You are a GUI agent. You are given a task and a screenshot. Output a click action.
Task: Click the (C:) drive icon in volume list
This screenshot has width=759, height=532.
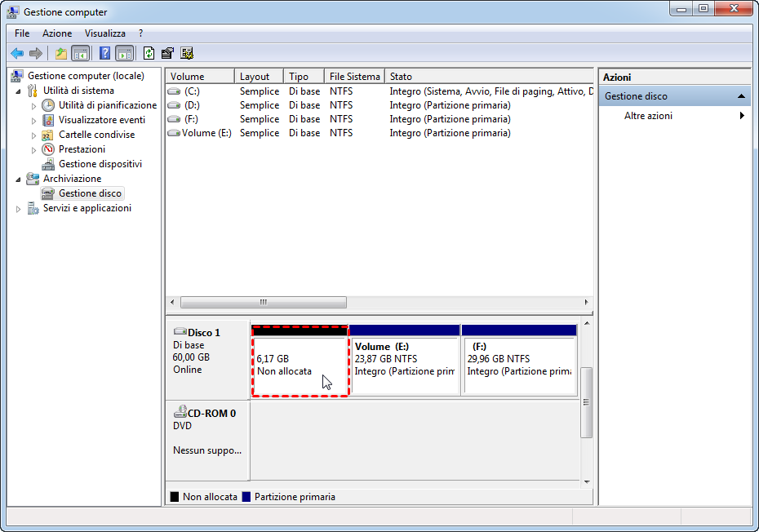coord(174,91)
